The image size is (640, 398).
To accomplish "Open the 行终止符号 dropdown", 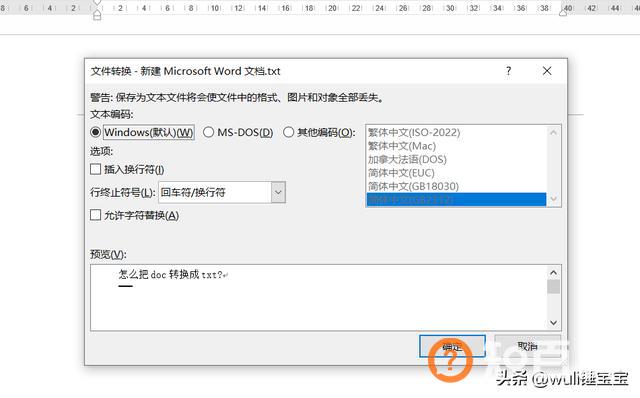I will [278, 192].
